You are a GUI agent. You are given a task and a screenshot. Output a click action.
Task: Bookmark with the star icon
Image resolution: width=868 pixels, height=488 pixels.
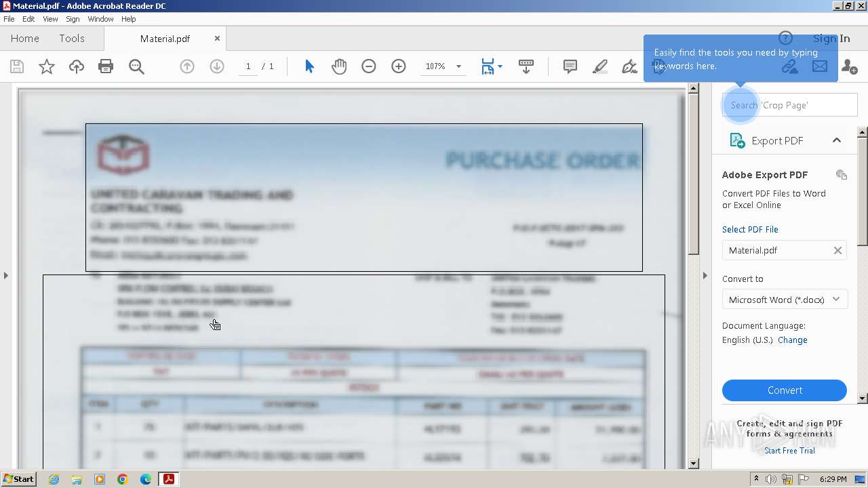pyautogui.click(x=46, y=66)
